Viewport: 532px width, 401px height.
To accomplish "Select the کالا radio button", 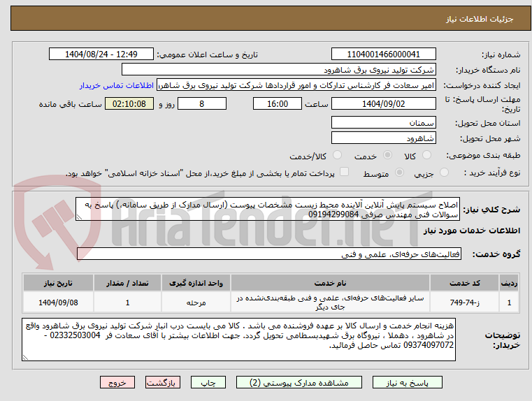I will [x=426, y=155].
